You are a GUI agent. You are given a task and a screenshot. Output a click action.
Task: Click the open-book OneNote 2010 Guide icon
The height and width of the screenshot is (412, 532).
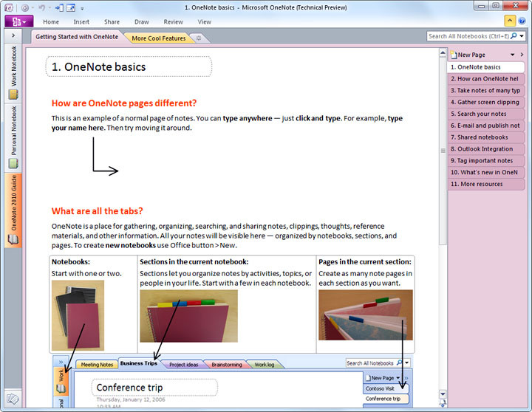pyautogui.click(x=13, y=239)
